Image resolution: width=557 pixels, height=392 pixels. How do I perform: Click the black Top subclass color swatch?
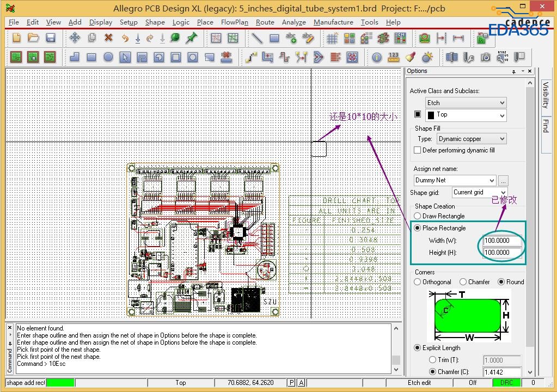pos(418,115)
